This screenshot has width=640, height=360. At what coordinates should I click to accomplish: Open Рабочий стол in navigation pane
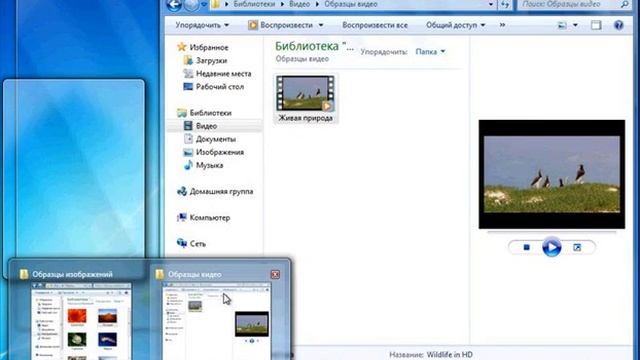[220, 87]
